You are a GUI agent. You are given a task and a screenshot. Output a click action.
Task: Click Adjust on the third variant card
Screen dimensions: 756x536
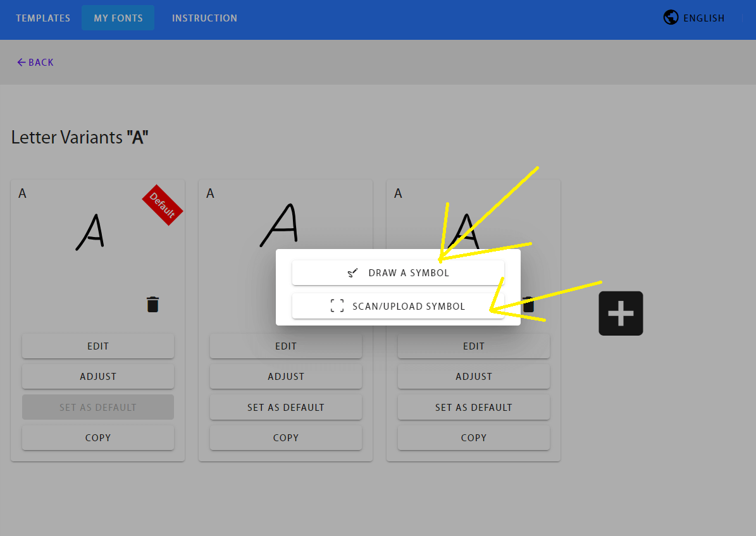473,377
